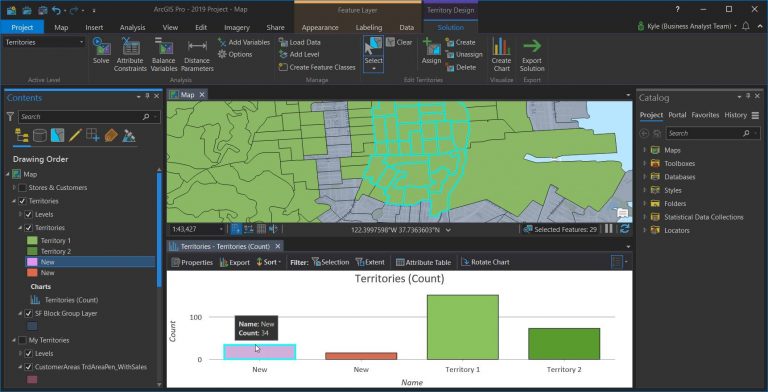Switch Contents to List By Snapping
The width and height of the screenshot is (768, 392).
93,135
